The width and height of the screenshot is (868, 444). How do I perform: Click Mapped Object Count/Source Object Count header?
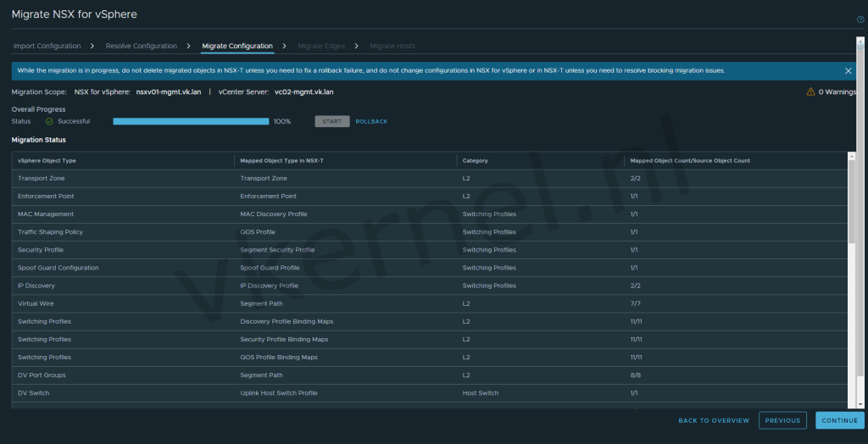pyautogui.click(x=690, y=160)
